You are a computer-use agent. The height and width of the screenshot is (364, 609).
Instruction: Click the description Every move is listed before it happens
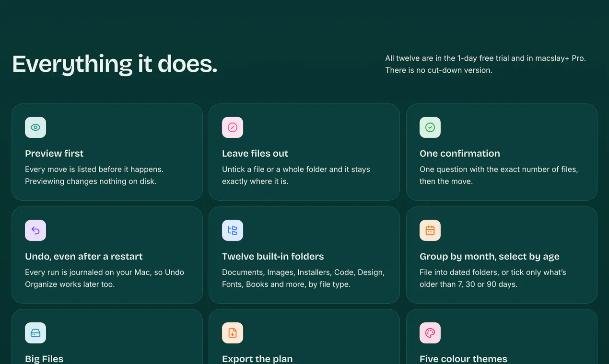pos(94,175)
